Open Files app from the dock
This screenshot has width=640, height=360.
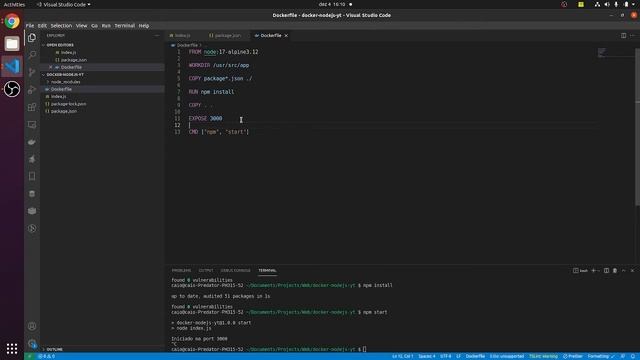[x=12, y=44]
